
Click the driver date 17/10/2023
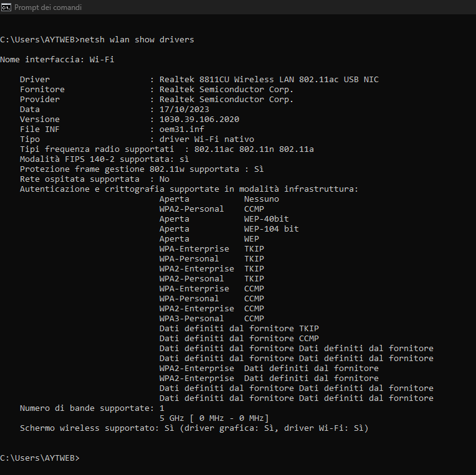(x=184, y=110)
